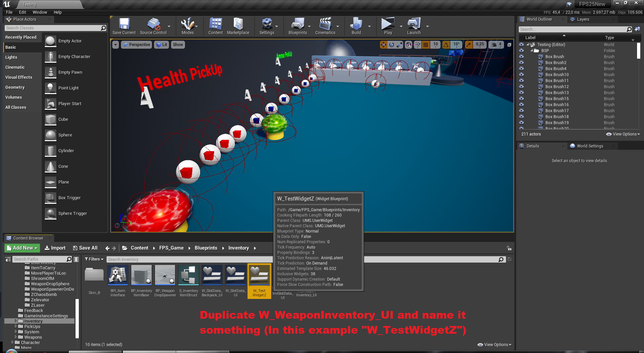Image resolution: width=644 pixels, height=353 pixels.
Task: Expand the PickUps folder in tree
Action: (x=16, y=326)
